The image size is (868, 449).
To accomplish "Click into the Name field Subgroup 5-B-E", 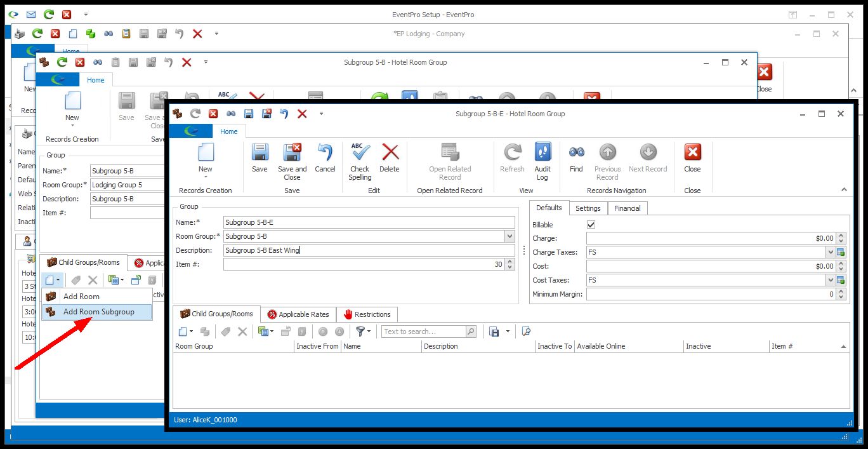I will click(369, 222).
